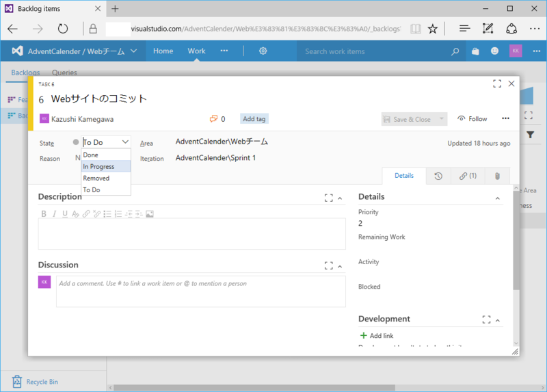Screen dimensions: 547x392
Task: Maximize the Development section
Action: [486, 319]
